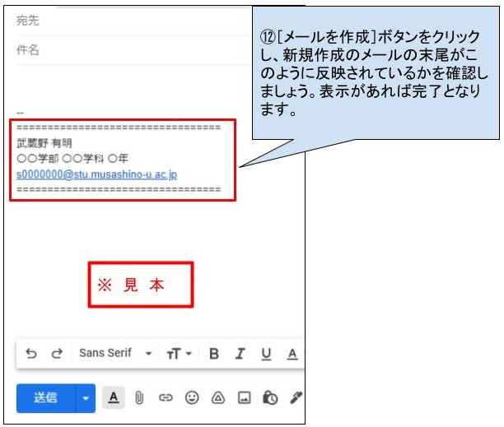Open the send options dropdown arrow
Viewport: 504px width, 427px height.
(x=86, y=398)
